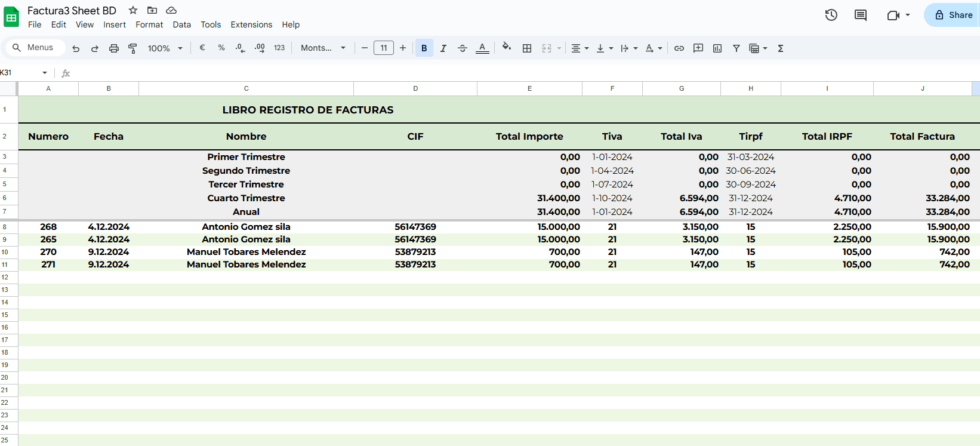Create a filter with funnel icon

coord(736,48)
